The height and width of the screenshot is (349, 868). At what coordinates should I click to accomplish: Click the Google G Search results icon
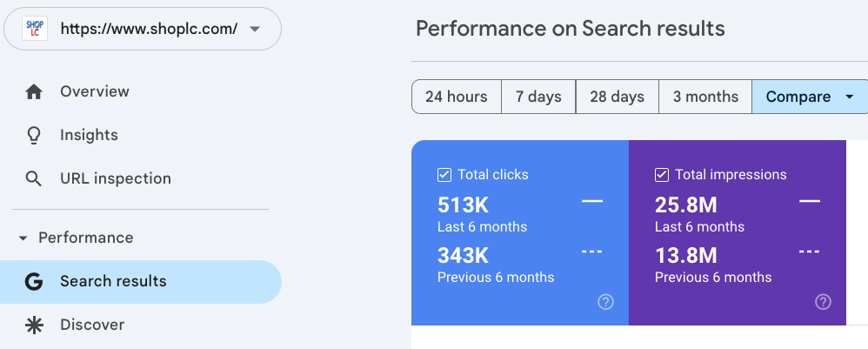coord(34,281)
